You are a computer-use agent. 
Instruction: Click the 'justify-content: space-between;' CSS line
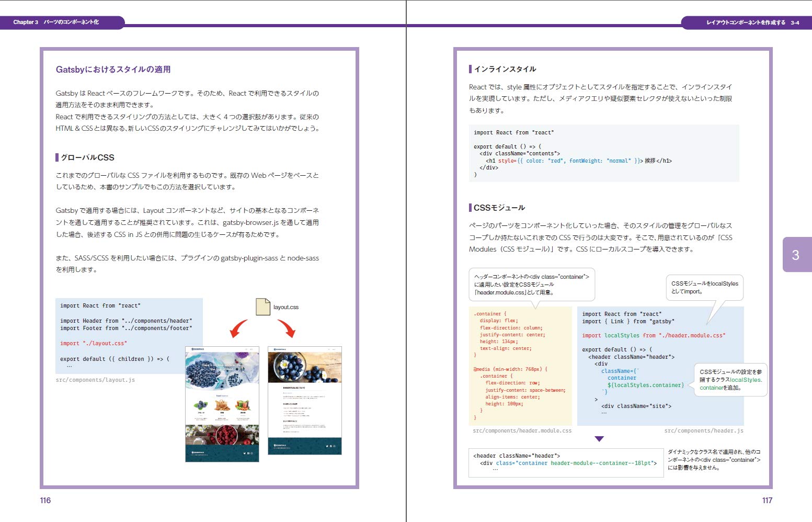[x=525, y=390]
